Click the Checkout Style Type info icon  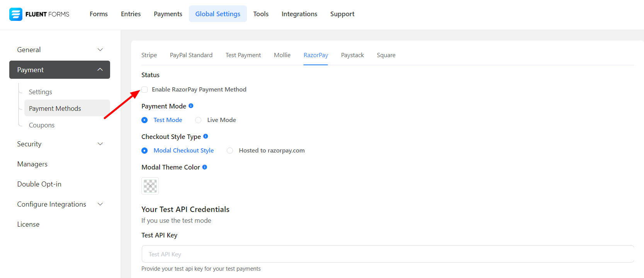coord(206,136)
